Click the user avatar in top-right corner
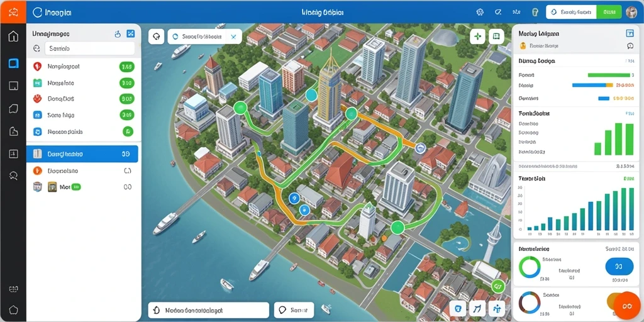The width and height of the screenshot is (644, 322). pyautogui.click(x=631, y=13)
